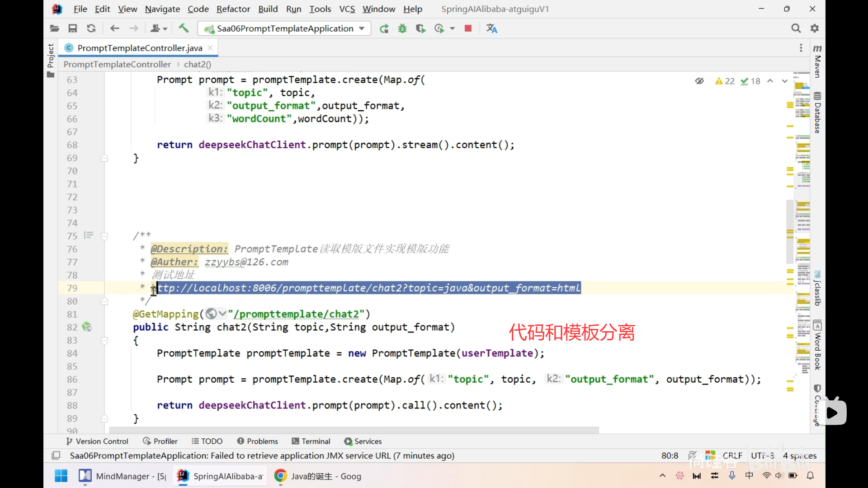Click the horizontal editor scrollbar

[354, 430]
